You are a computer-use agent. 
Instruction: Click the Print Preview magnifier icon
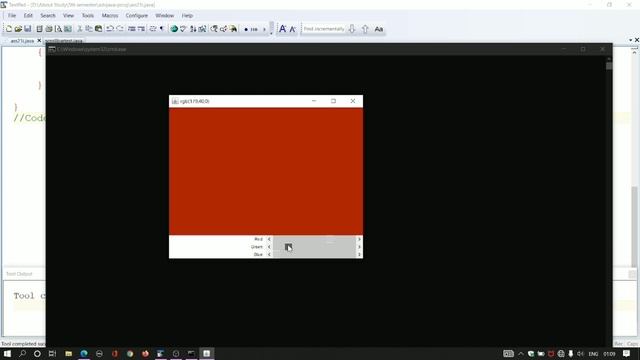[58, 29]
